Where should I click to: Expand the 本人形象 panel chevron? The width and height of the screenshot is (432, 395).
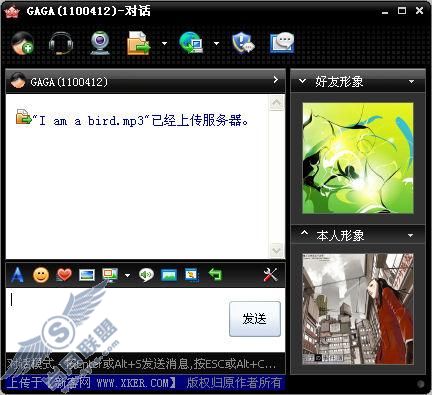point(304,233)
